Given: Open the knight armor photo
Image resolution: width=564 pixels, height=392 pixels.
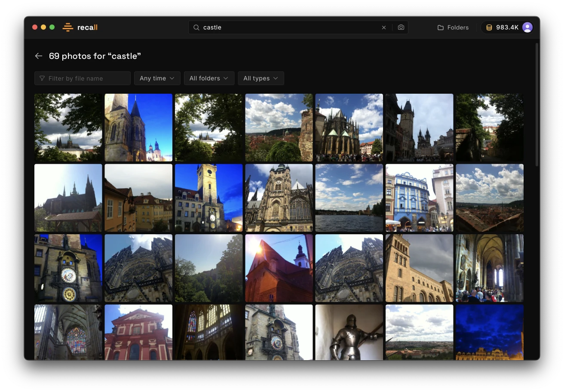Looking at the screenshot, I should click(349, 332).
